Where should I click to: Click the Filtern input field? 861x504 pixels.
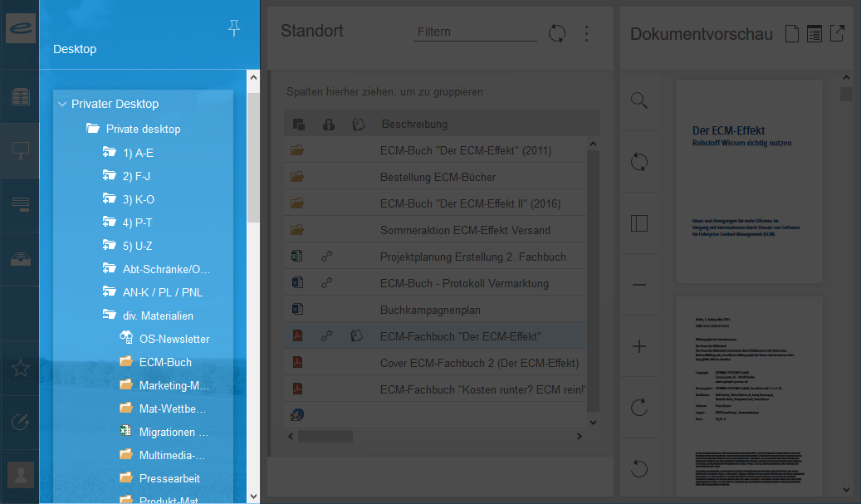click(x=475, y=32)
